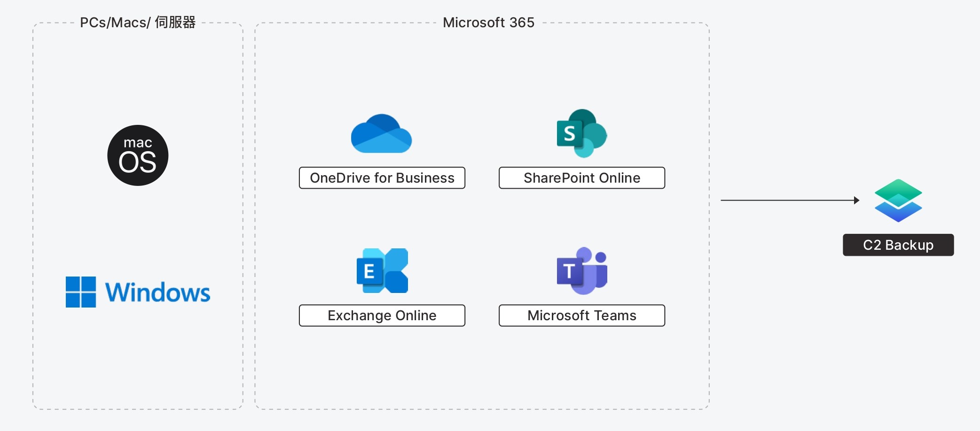Click the OneDrive for Business label
Screen dimensions: 980x431
(x=382, y=178)
